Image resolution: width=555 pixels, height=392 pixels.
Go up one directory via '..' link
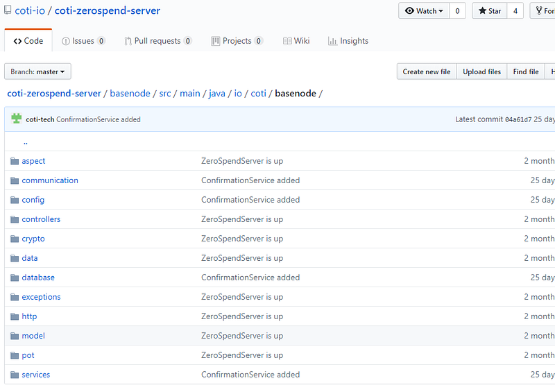pyautogui.click(x=26, y=142)
